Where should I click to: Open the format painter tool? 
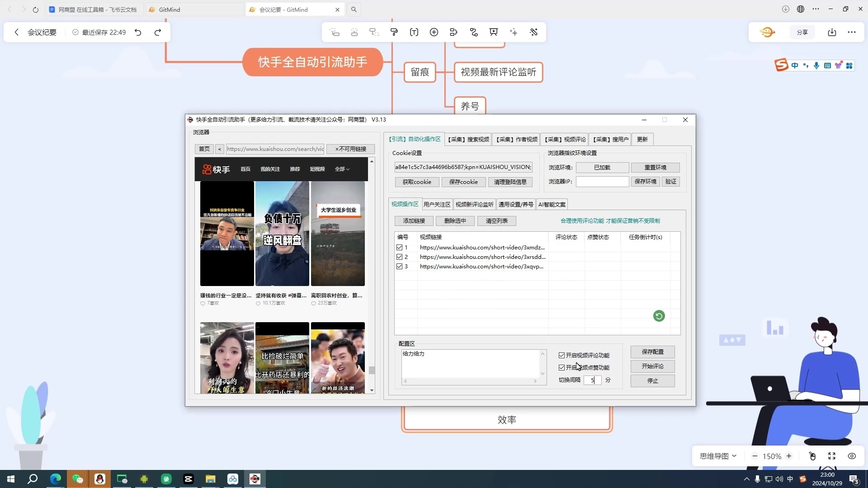[x=394, y=32]
